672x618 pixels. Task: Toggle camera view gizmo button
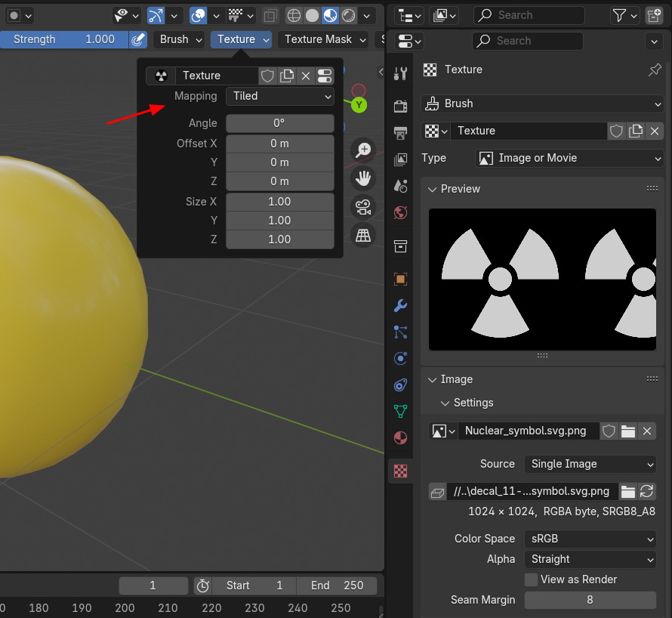pos(363,207)
